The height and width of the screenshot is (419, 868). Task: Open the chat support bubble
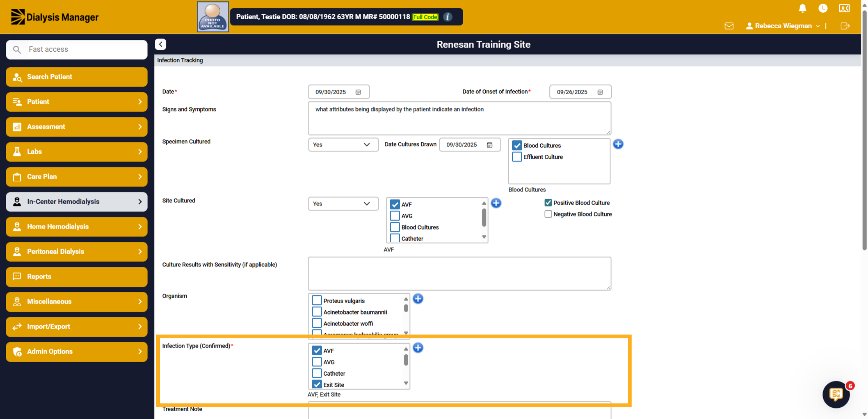point(836,394)
